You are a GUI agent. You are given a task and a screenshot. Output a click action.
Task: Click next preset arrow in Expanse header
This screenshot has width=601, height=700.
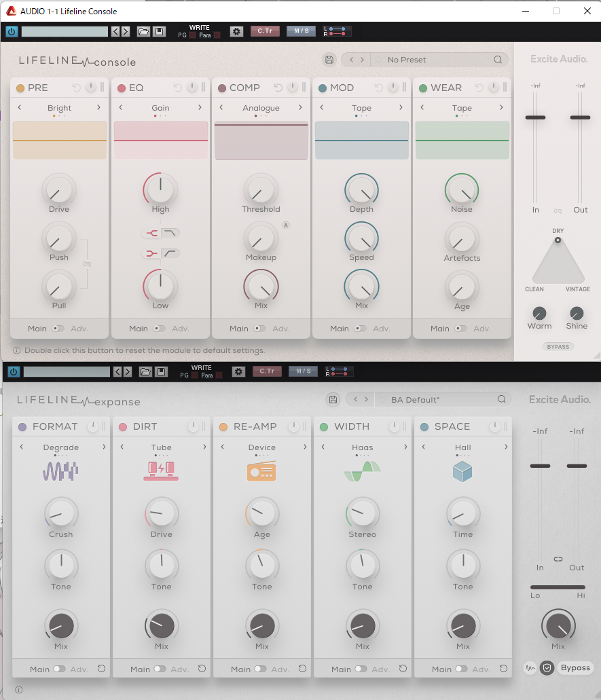pyautogui.click(x=366, y=399)
